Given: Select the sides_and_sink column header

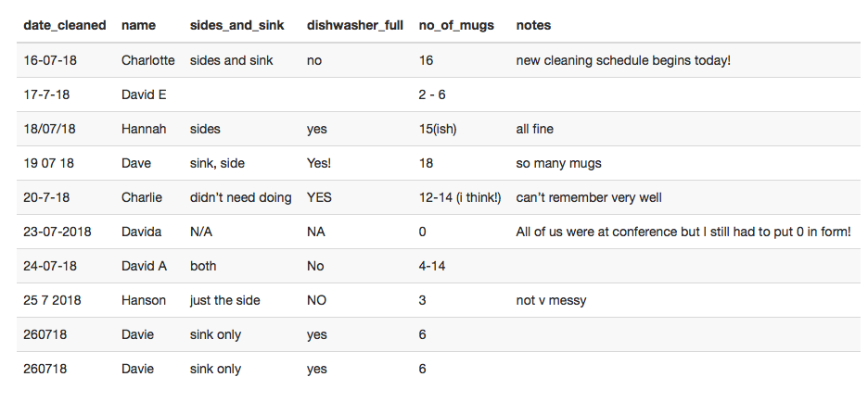Looking at the screenshot, I should [x=236, y=25].
